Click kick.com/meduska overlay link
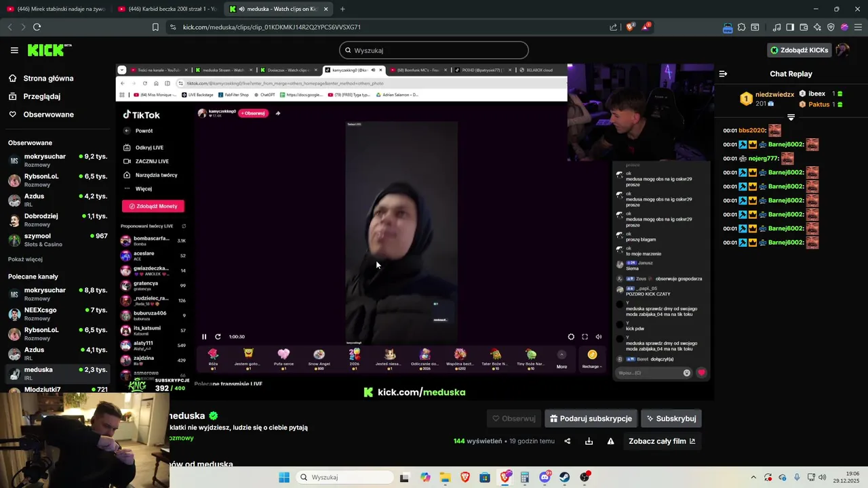 pyautogui.click(x=414, y=392)
